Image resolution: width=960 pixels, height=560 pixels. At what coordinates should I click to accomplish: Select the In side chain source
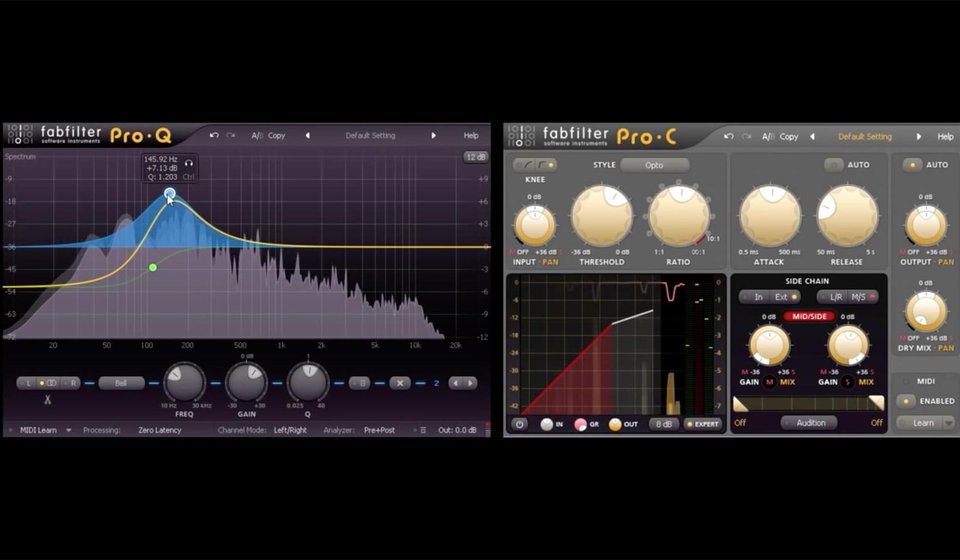754,297
